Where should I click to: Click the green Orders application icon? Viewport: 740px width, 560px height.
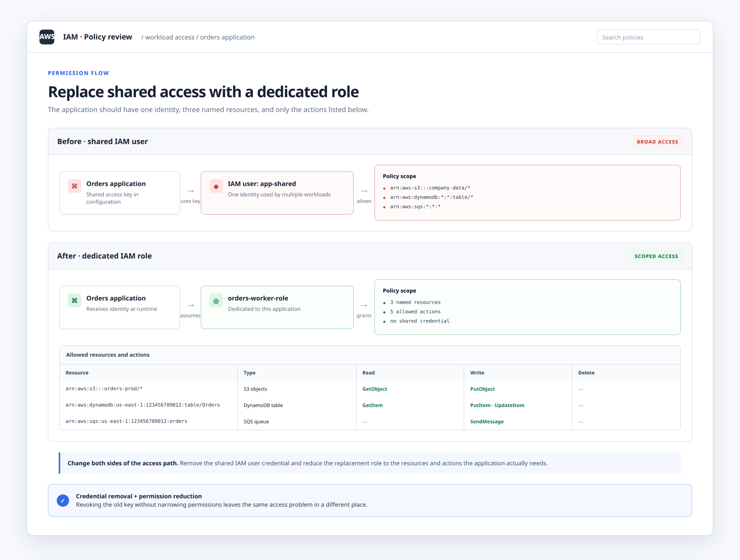[74, 301]
